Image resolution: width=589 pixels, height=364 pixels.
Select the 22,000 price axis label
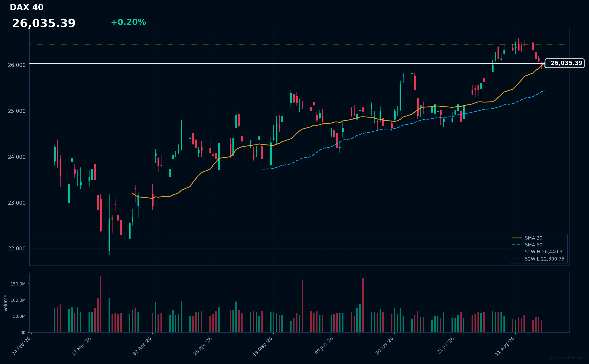(17, 249)
